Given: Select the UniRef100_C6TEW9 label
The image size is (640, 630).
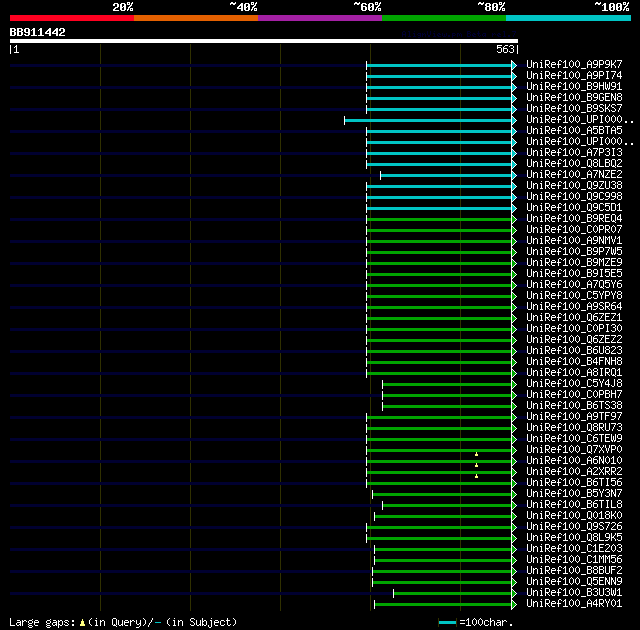Looking at the screenshot, I should point(574,439).
